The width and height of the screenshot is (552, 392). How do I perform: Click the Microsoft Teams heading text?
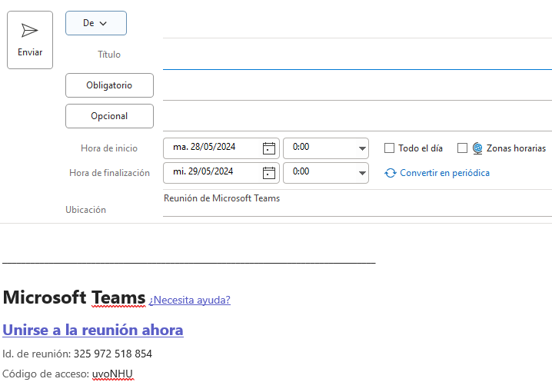(x=74, y=297)
